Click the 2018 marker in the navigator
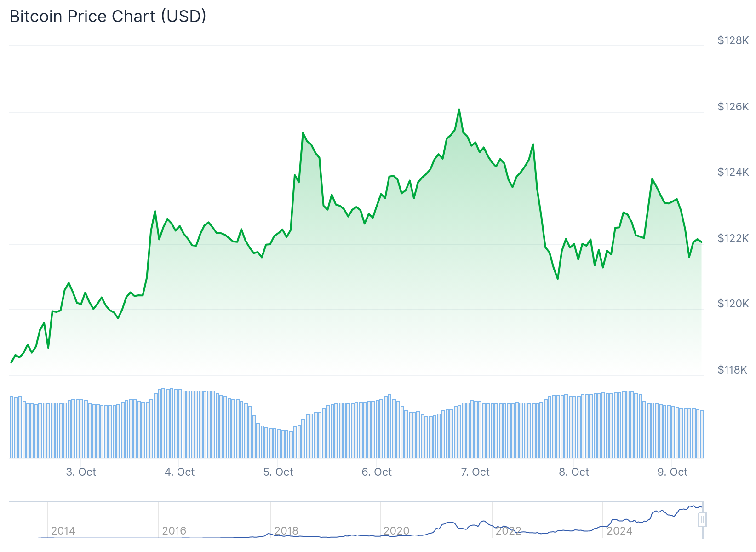This screenshot has width=756, height=552. [286, 531]
